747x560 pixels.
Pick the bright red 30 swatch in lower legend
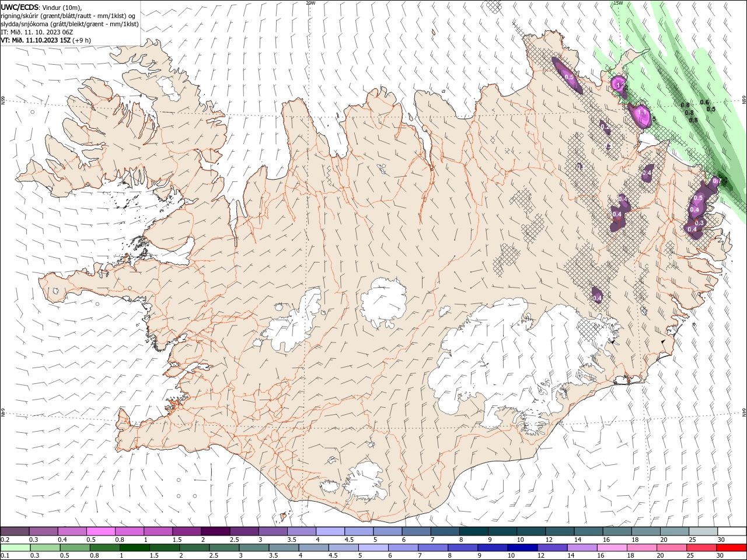point(732,548)
